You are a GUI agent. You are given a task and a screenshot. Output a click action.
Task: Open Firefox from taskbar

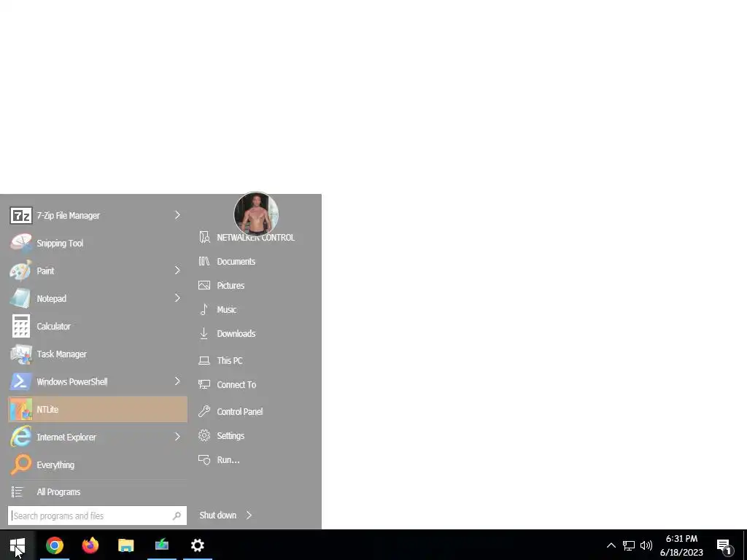tap(90, 545)
